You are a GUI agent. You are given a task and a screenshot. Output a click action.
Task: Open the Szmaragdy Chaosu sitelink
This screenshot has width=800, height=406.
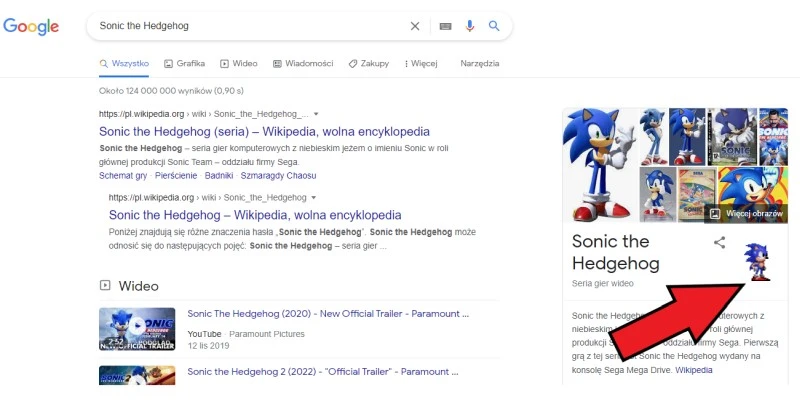(279, 175)
